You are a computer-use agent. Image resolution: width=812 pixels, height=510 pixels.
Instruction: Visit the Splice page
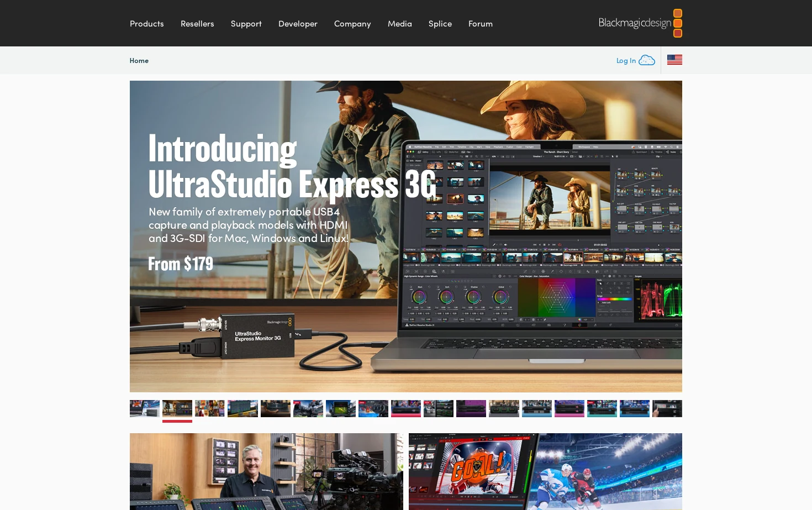click(440, 24)
